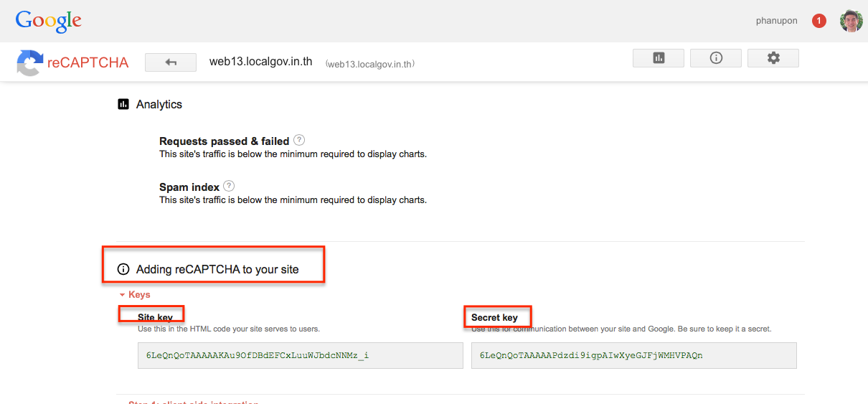Click the reCAPTCHA title text
This screenshot has height=404, width=868.
click(88, 62)
